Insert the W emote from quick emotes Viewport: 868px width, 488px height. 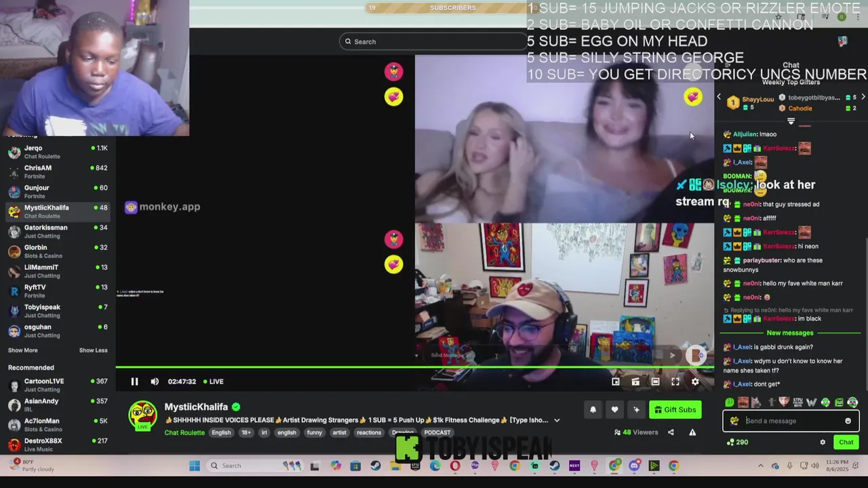[812, 403]
